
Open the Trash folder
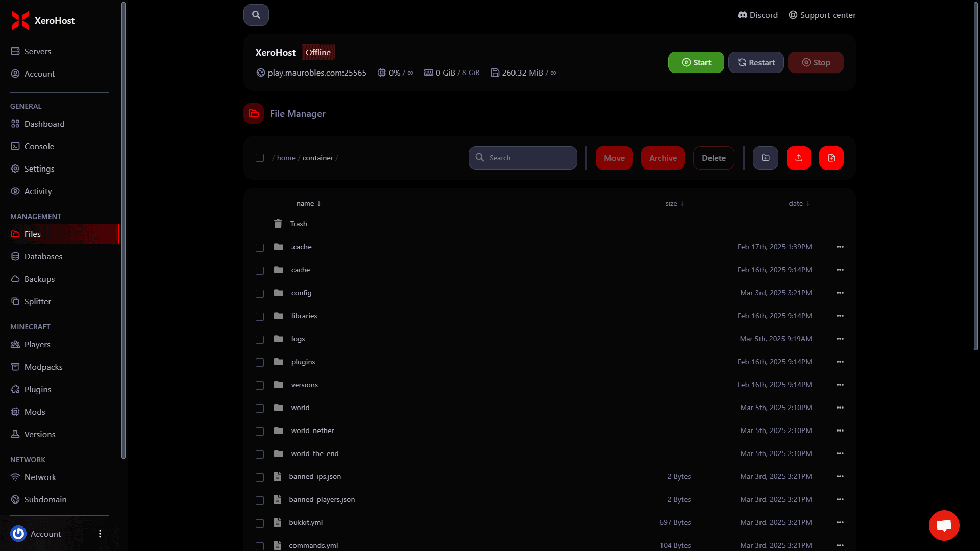point(299,224)
